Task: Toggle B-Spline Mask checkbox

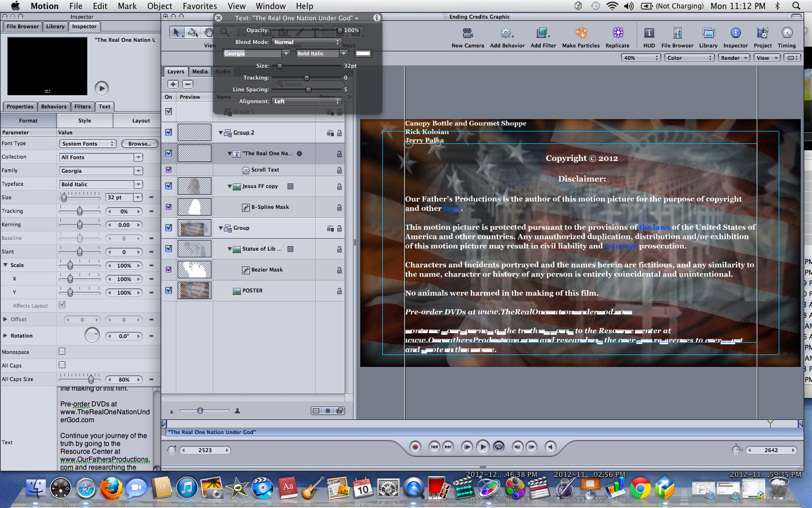Action: (x=169, y=207)
